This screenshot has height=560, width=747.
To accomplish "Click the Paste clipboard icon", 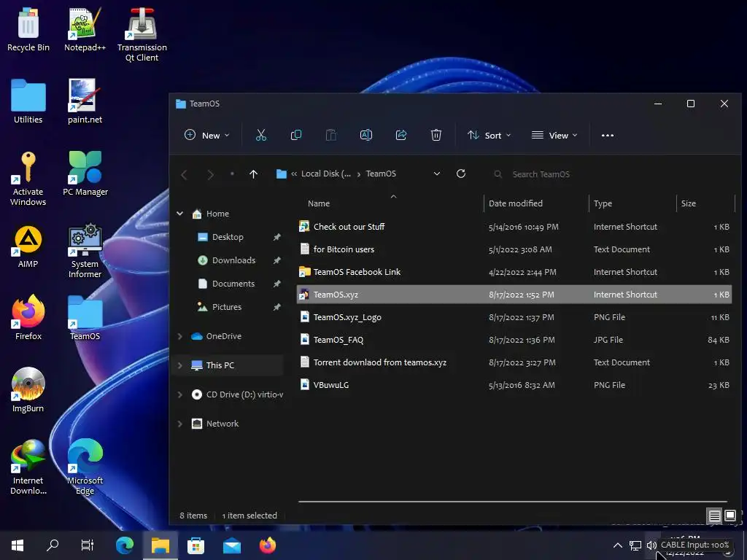I will pos(330,135).
